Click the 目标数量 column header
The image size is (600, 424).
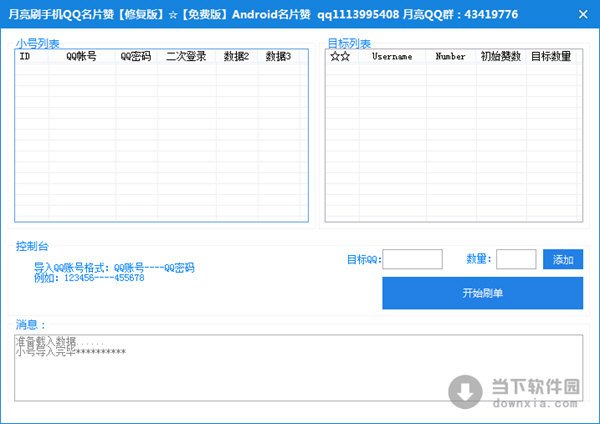(551, 56)
